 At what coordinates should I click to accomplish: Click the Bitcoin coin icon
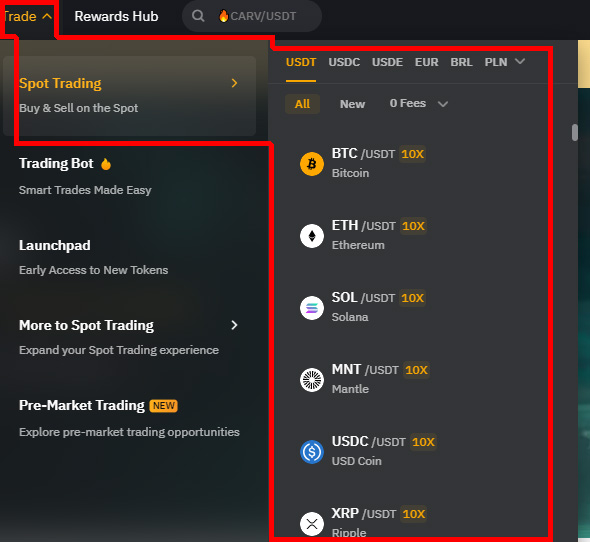click(312, 164)
